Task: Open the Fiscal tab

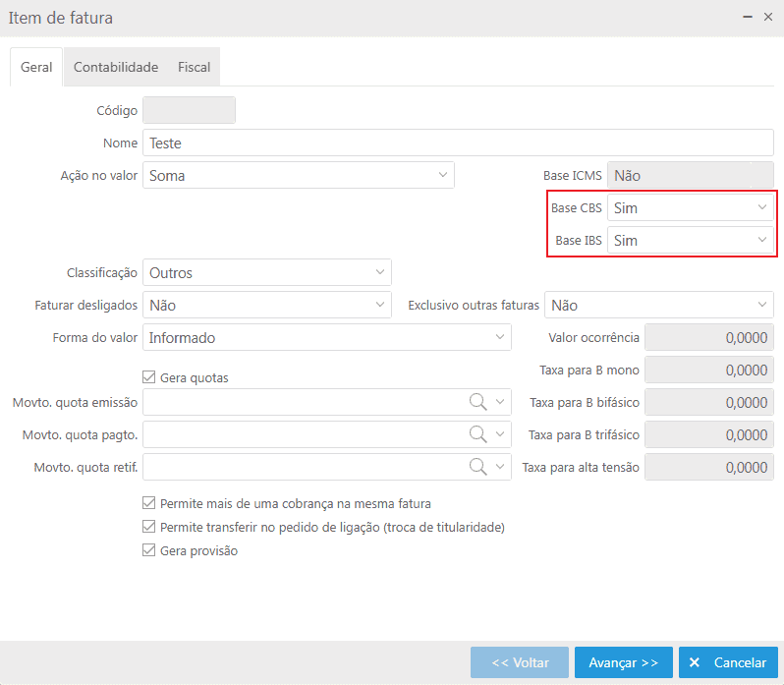Action: coord(194,68)
